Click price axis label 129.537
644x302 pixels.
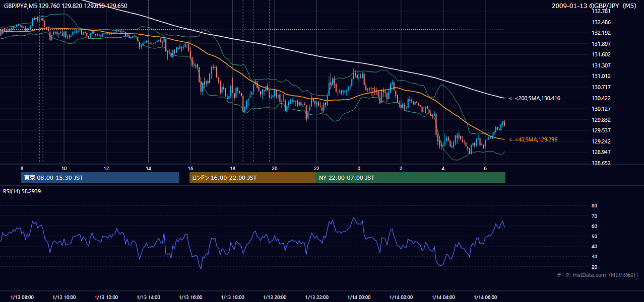[601, 130]
